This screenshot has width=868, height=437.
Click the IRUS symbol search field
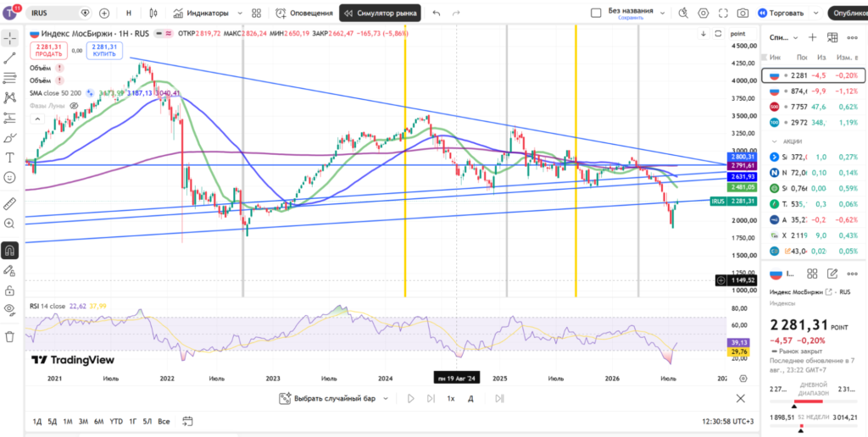click(58, 12)
